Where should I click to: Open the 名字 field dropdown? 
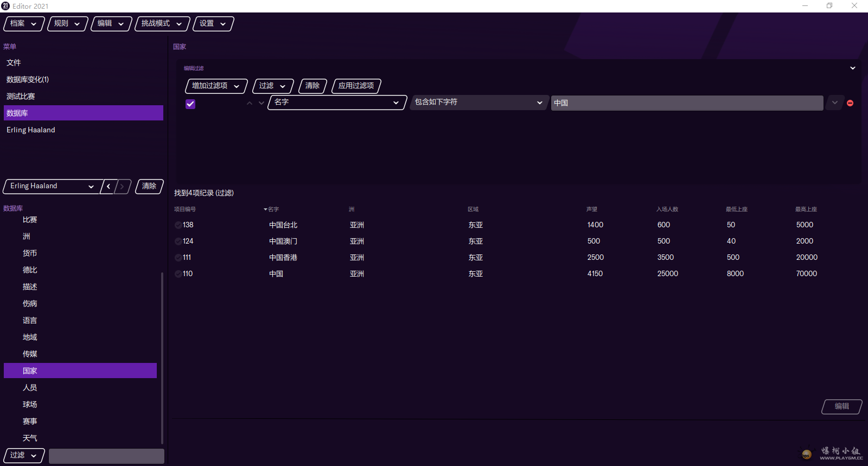coord(337,103)
